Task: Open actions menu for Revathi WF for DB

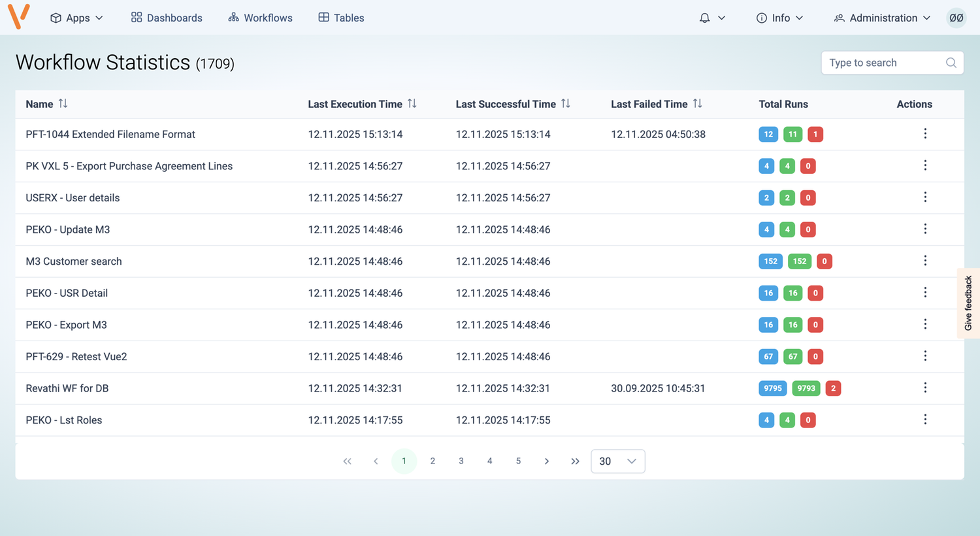Action: [925, 388]
